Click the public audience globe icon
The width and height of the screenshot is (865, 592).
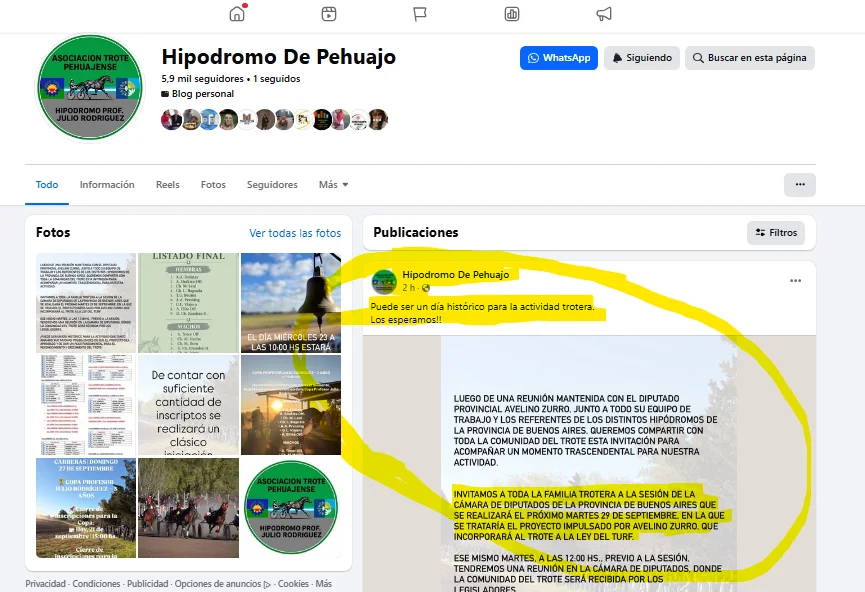pyautogui.click(x=426, y=288)
